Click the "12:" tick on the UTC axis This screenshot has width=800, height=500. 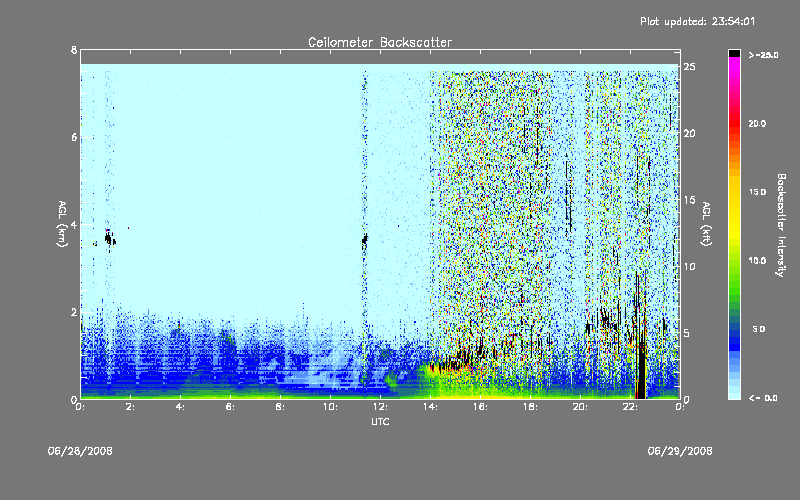pyautogui.click(x=380, y=407)
